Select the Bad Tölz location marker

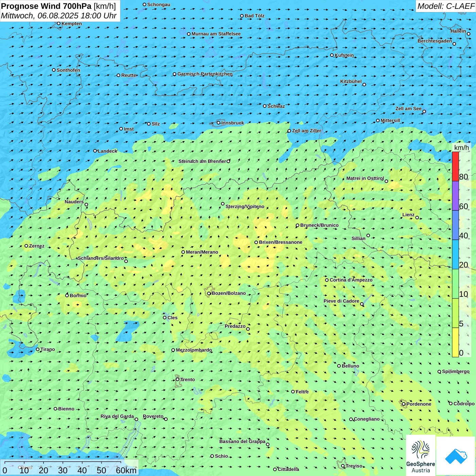(x=242, y=16)
